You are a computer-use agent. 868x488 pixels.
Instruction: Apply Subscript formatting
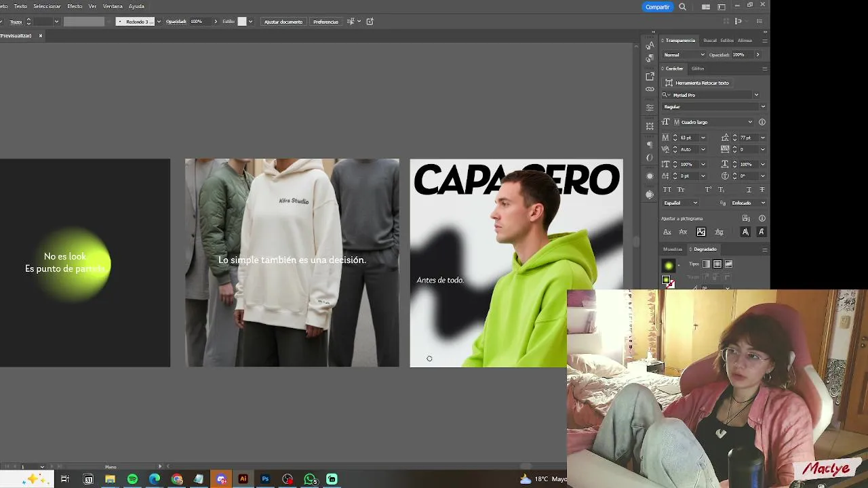pos(721,190)
